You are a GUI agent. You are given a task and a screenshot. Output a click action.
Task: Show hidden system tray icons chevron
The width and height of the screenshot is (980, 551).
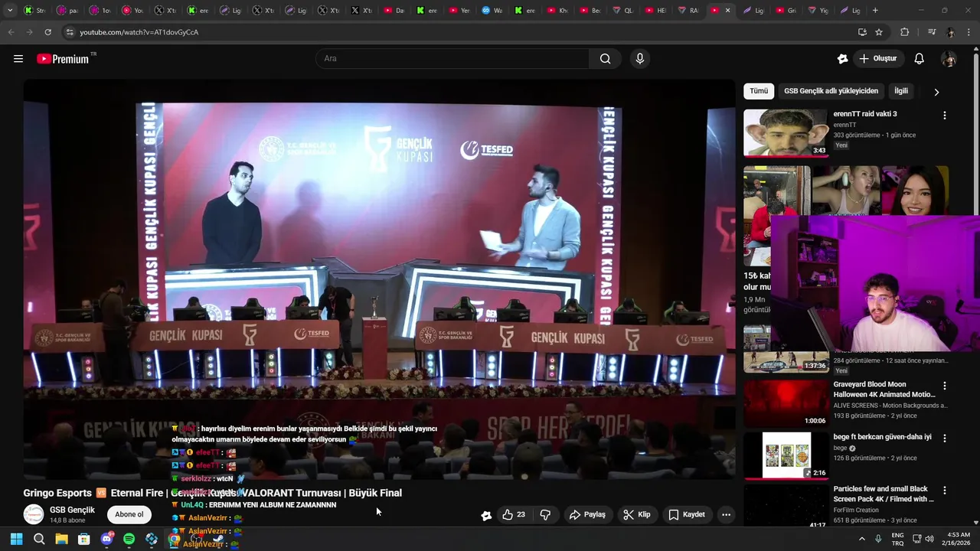coord(861,539)
